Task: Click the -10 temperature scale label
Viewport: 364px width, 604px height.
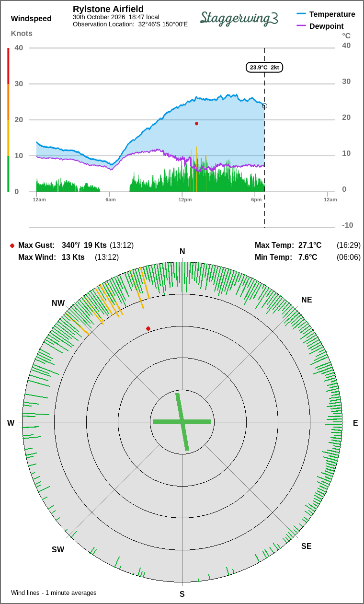Action: tap(347, 225)
